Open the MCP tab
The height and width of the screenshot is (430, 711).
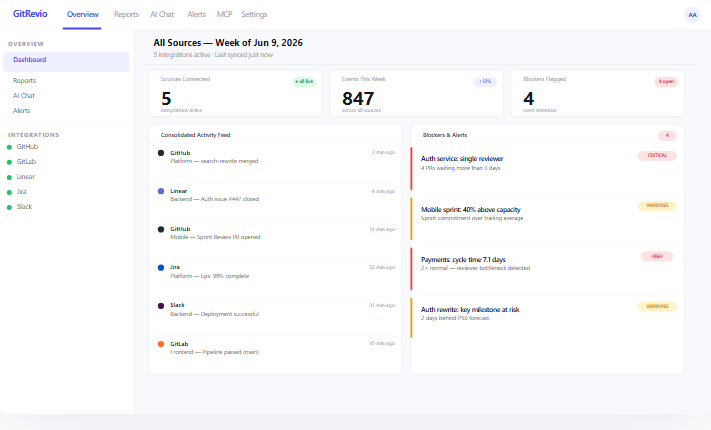point(224,15)
